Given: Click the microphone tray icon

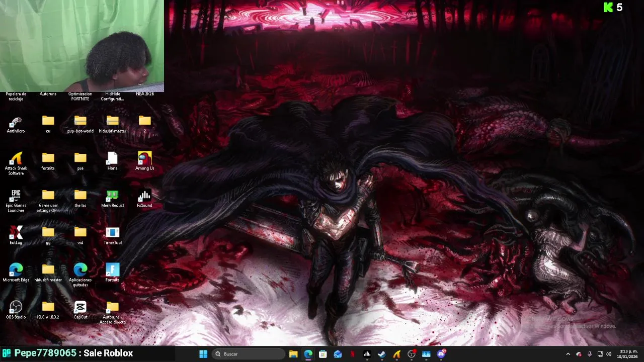Looking at the screenshot, I should click(589, 354).
